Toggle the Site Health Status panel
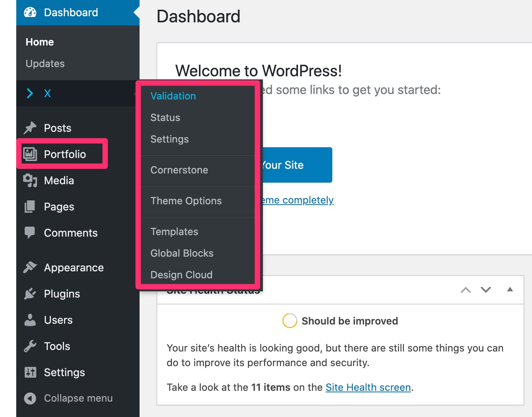The width and height of the screenshot is (532, 417). [510, 289]
